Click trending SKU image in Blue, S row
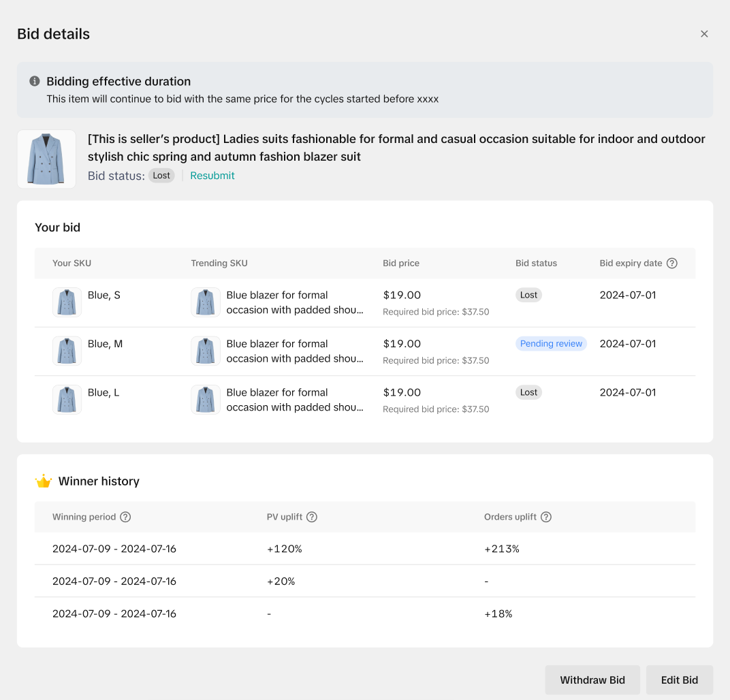The height and width of the screenshot is (700, 730). tap(206, 302)
